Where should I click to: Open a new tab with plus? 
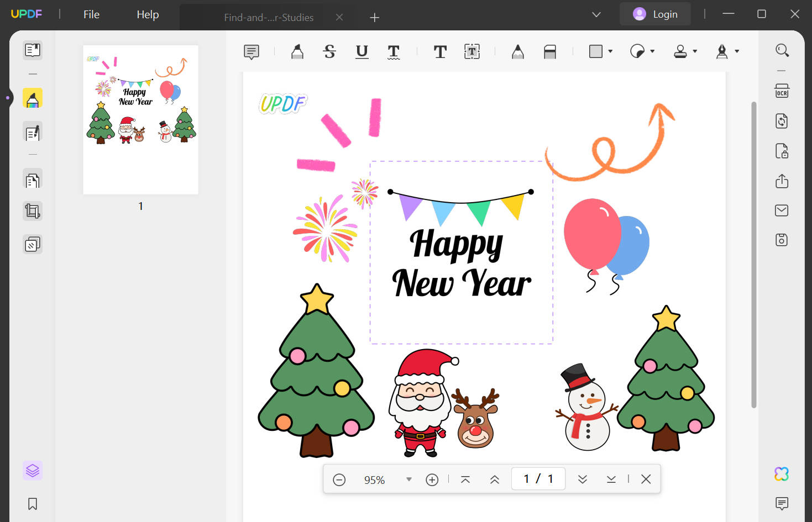point(374,18)
